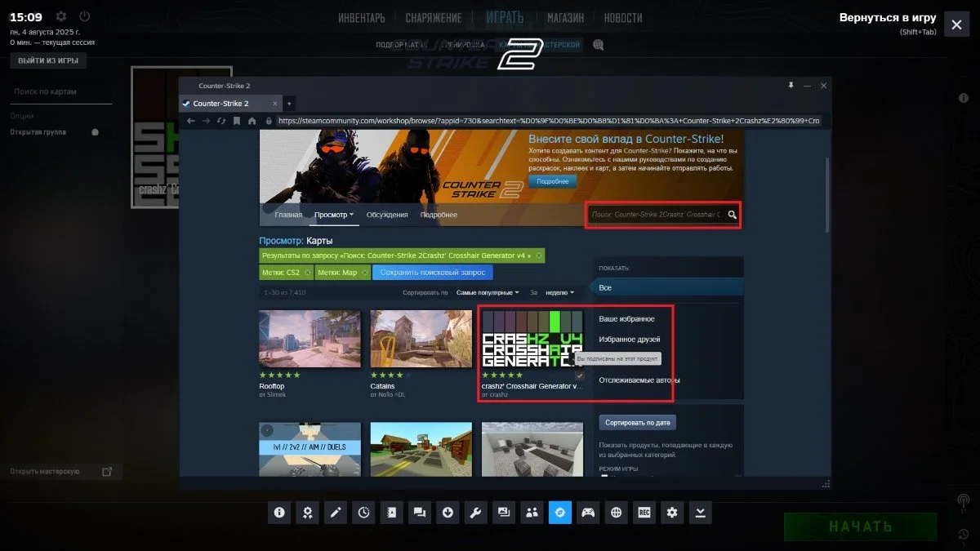The image size is (980, 551).
Task: Open the Catains map thumbnail
Action: tap(421, 339)
